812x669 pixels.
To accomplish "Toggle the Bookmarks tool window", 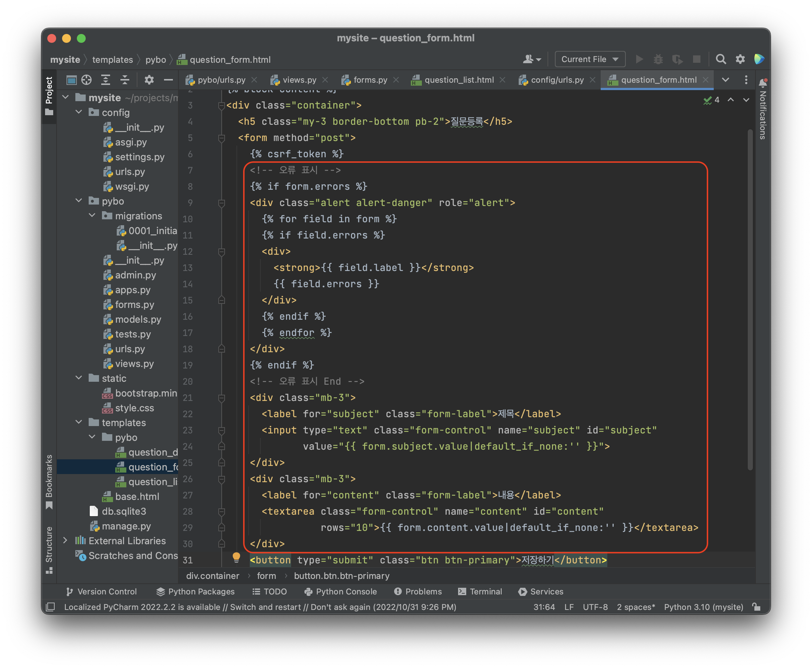I will point(49,481).
